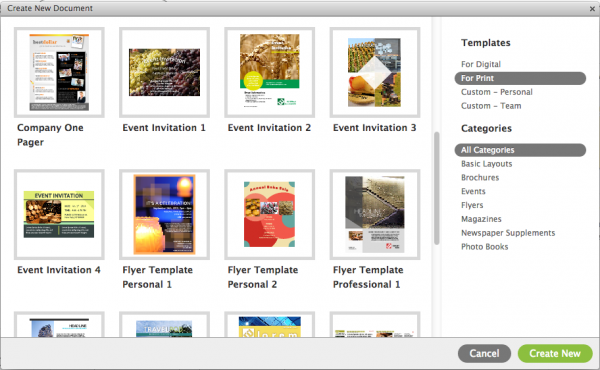This screenshot has height=370, width=600.
Task: Click the Flyer Template Professional 1 caption
Action: point(368,277)
